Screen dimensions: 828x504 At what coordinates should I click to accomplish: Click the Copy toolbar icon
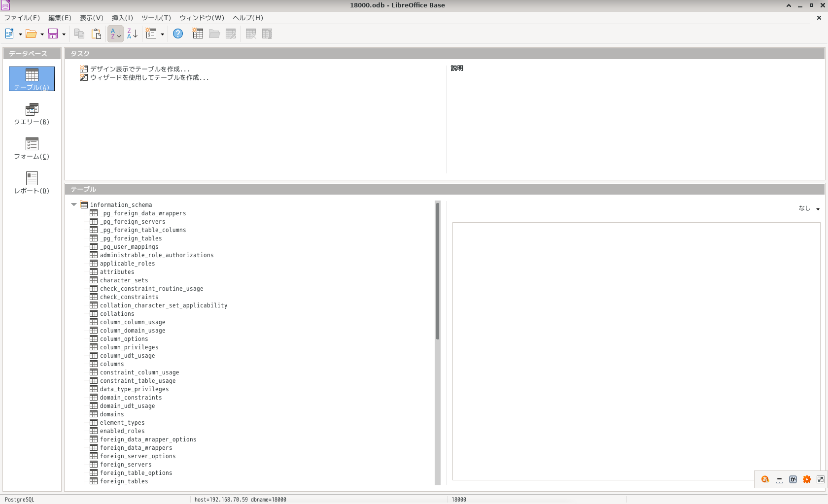79,34
